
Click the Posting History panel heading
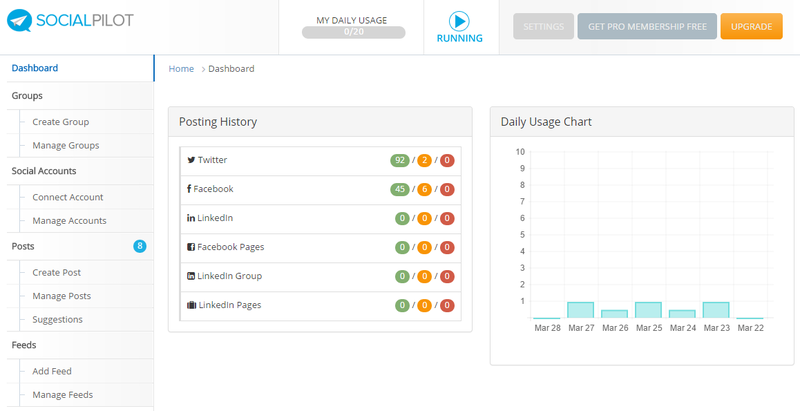point(218,122)
